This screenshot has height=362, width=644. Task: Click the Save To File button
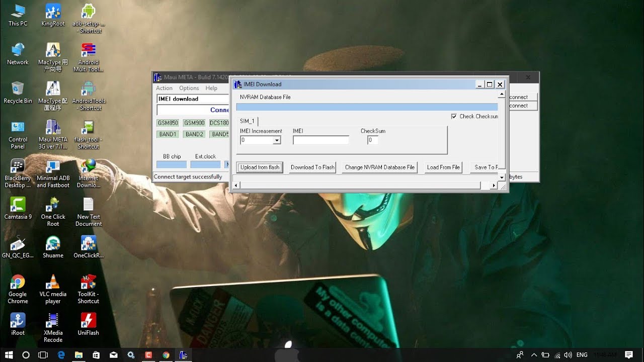[484, 167]
